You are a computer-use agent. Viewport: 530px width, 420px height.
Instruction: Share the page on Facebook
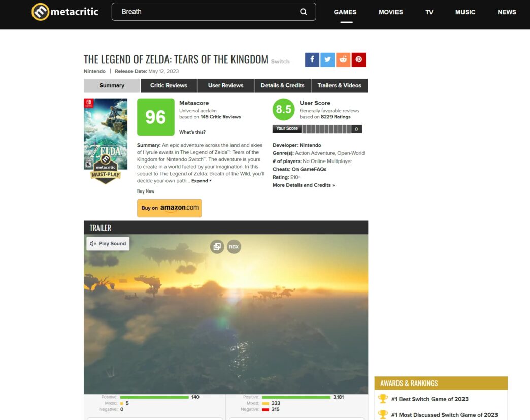click(x=312, y=60)
